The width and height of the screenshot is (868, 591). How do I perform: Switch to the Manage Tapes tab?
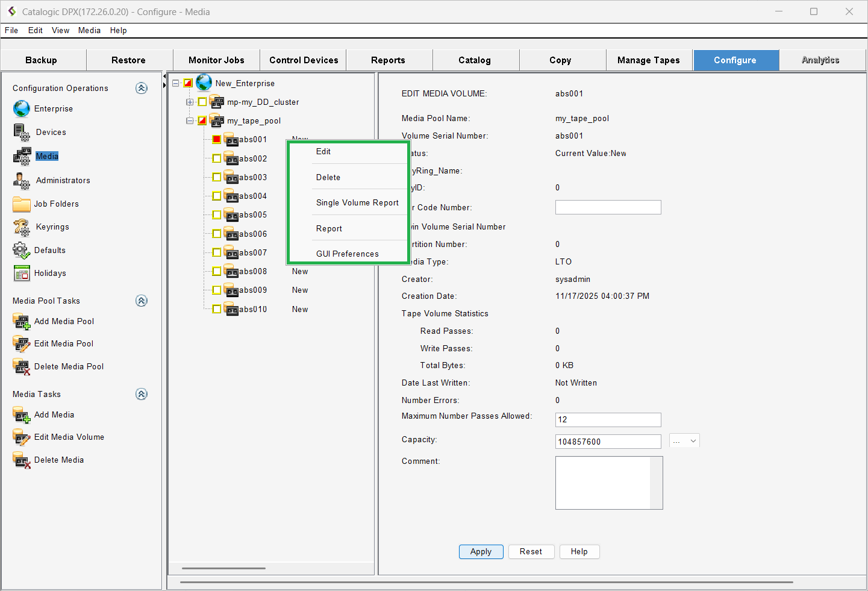tap(649, 60)
